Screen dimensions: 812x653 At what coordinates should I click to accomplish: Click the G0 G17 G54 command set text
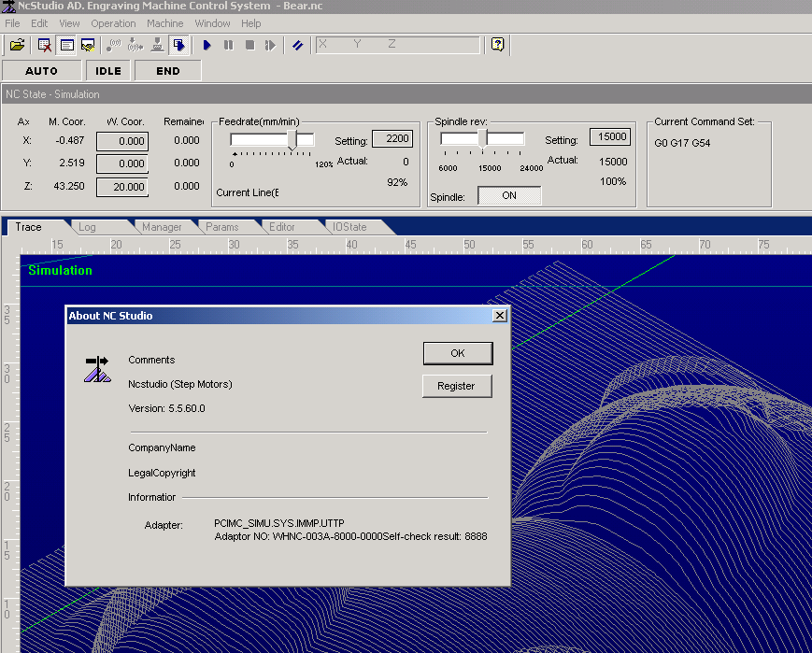[x=682, y=143]
